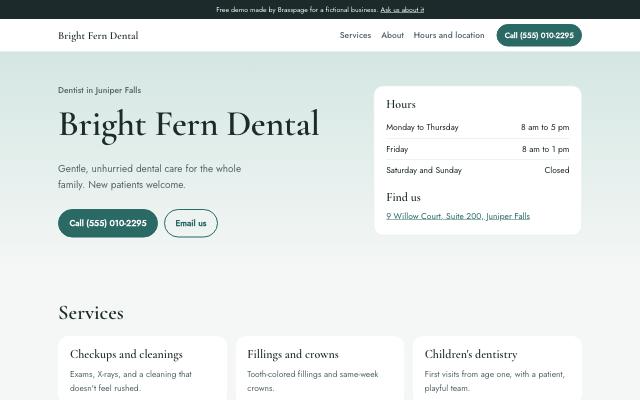The image size is (640, 400).
Task: Click the 'Ask us about it' banner link
Action: point(402,9)
